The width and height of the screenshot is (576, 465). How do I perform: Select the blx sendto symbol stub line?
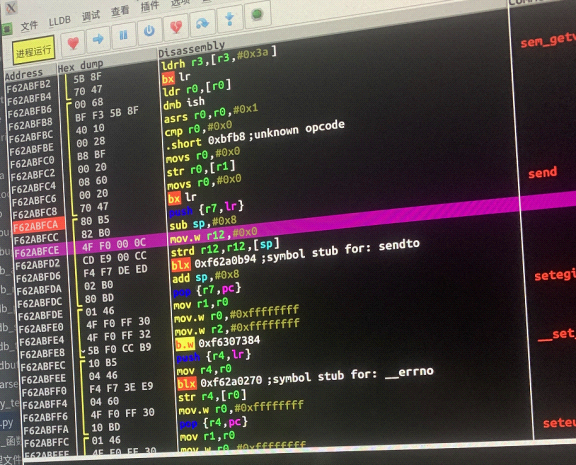tap(296, 255)
